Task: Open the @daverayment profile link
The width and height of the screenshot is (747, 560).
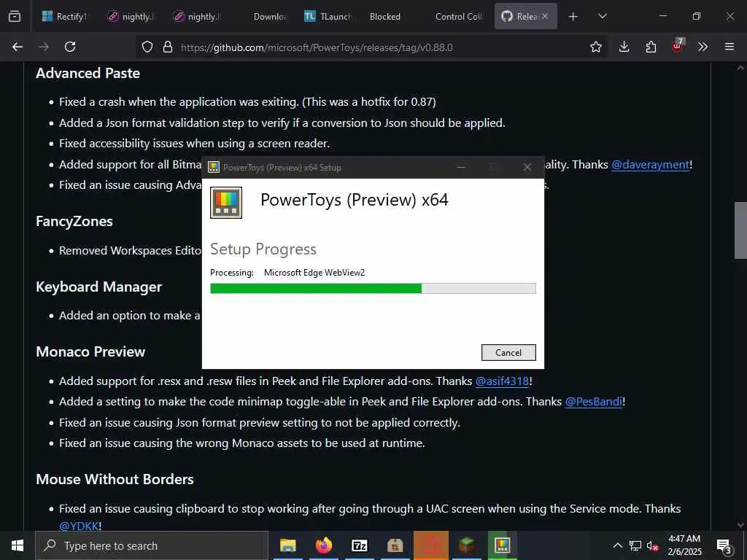Action: (650, 165)
